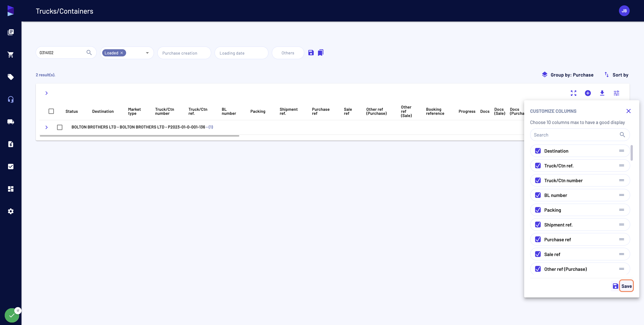This screenshot has width=644, height=325.
Task: Open the Loaded status dropdown arrow
Action: [x=147, y=53]
